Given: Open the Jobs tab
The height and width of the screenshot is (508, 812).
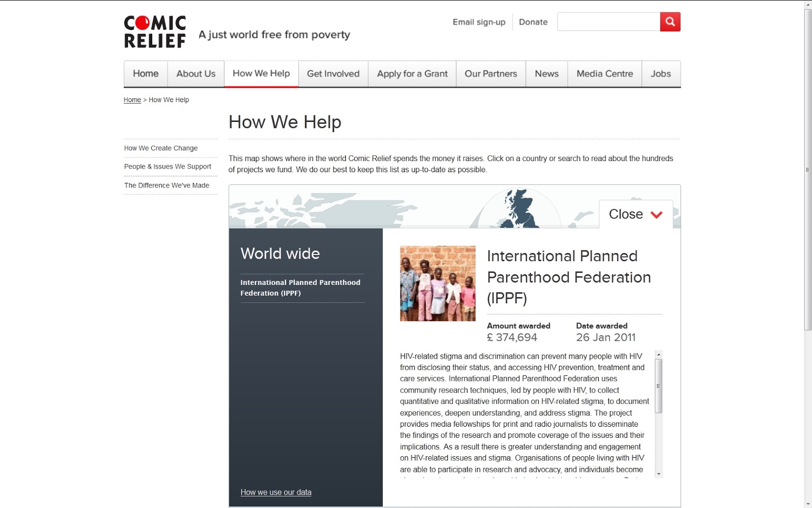Looking at the screenshot, I should [x=661, y=74].
